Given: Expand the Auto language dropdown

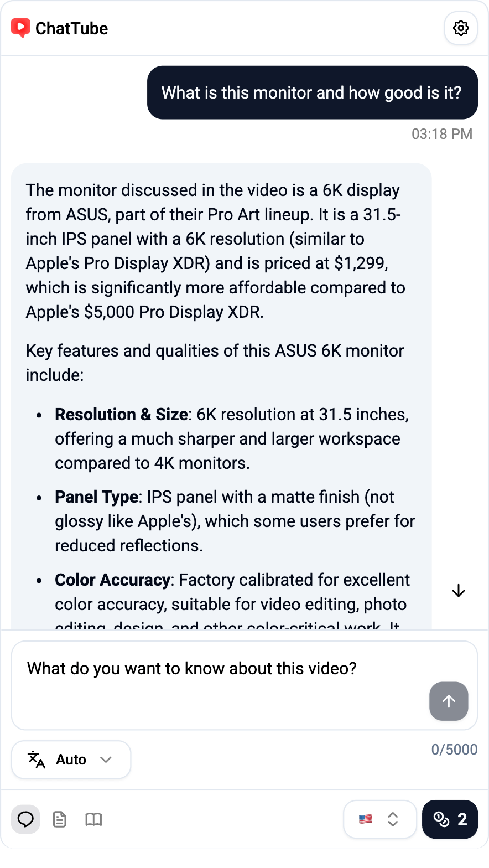Looking at the screenshot, I should point(71,759).
